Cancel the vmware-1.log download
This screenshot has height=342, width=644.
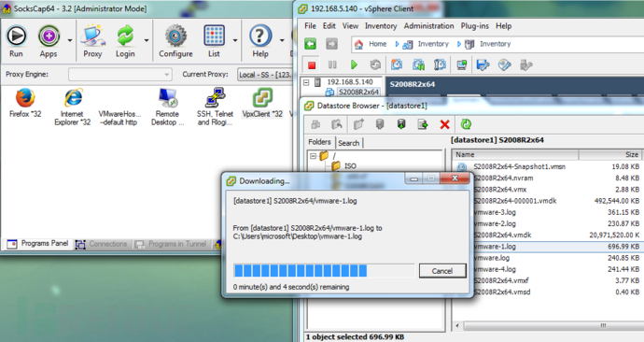click(x=442, y=271)
